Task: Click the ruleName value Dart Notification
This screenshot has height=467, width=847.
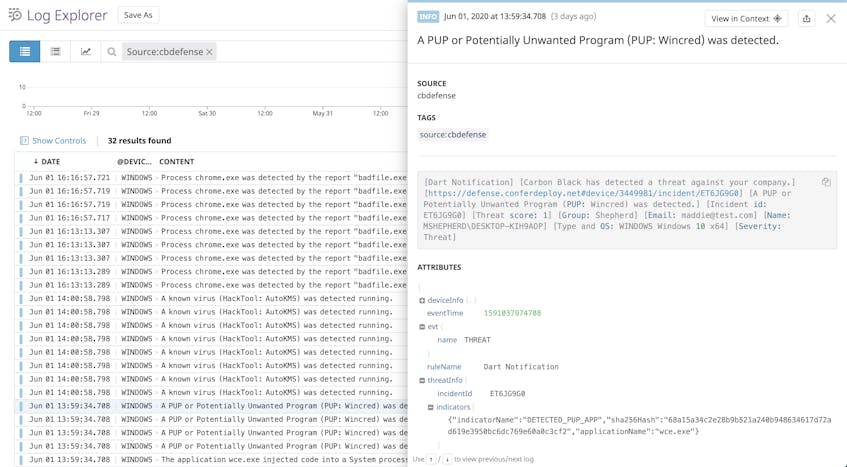Action: [x=521, y=367]
